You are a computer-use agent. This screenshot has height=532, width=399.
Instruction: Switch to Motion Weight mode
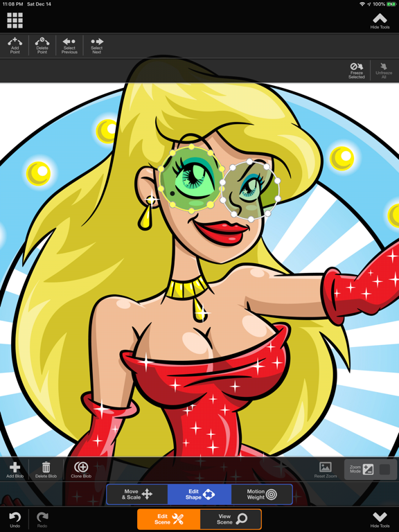coord(262,495)
